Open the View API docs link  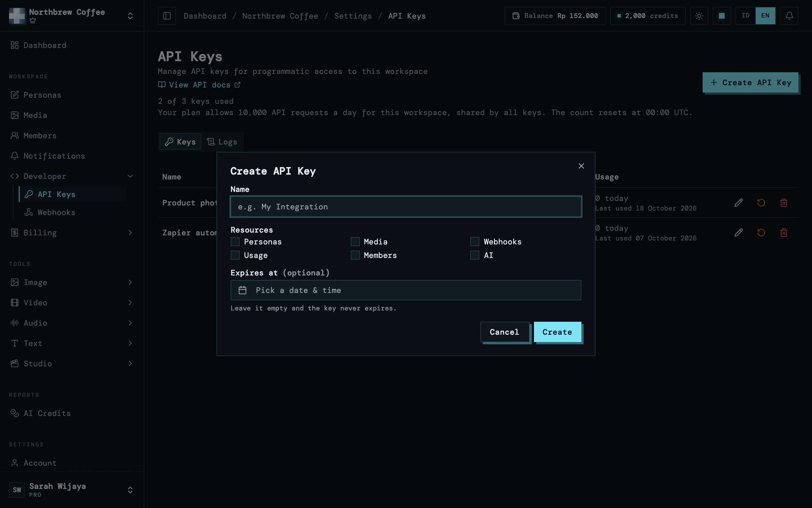(199, 85)
